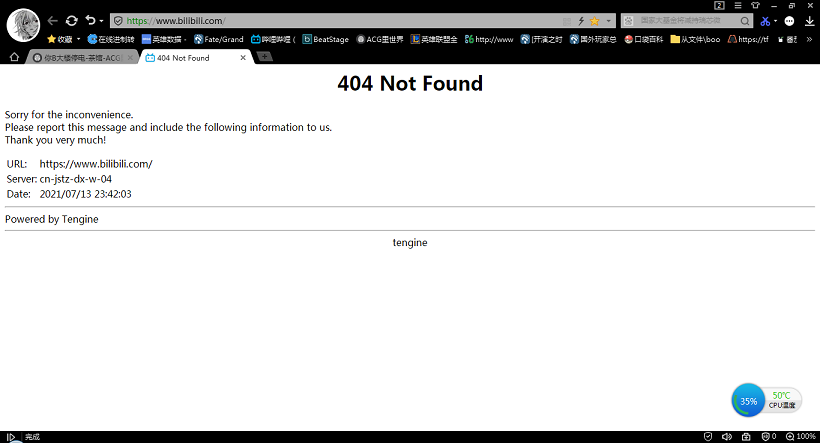Viewport: 820px width, 443px height.
Task: Expand the address bar history dropdown arrow
Action: point(608,21)
